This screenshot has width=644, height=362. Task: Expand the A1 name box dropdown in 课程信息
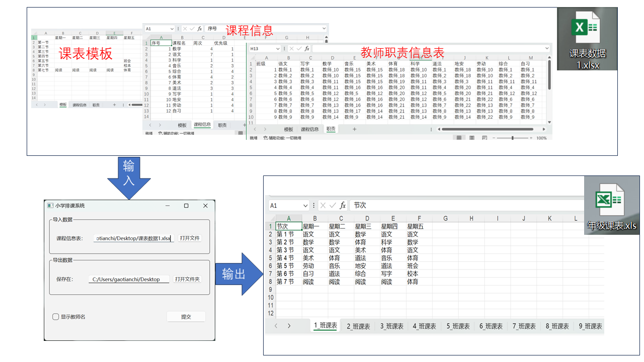[x=173, y=29]
